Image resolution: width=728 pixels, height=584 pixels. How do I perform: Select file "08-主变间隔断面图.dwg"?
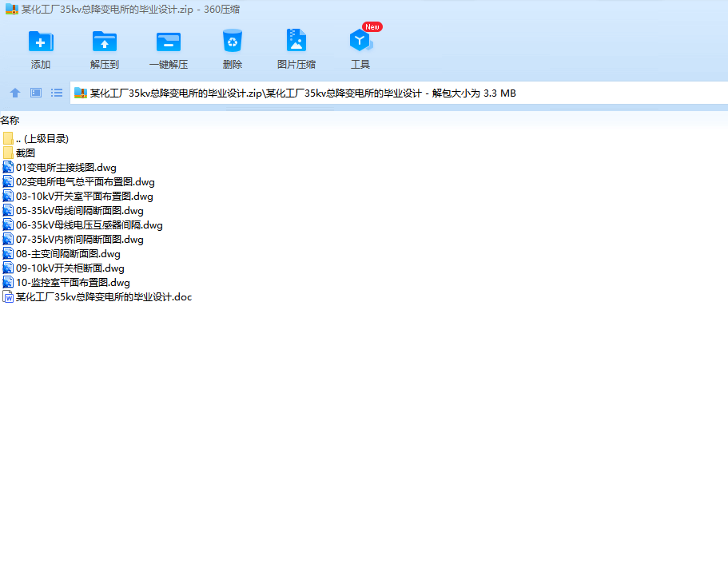click(68, 253)
